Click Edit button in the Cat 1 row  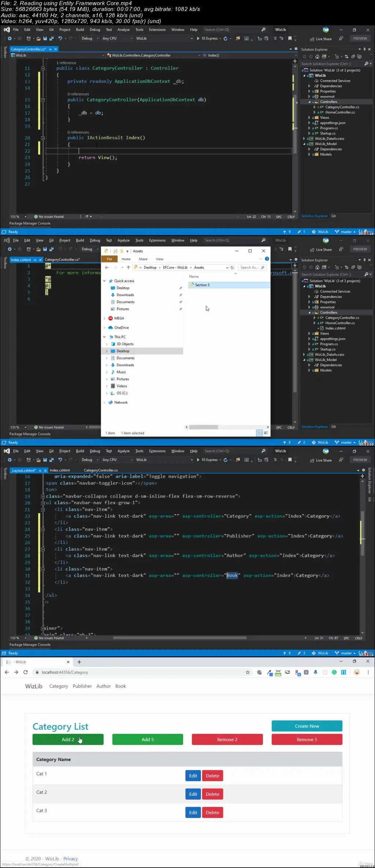(x=193, y=776)
